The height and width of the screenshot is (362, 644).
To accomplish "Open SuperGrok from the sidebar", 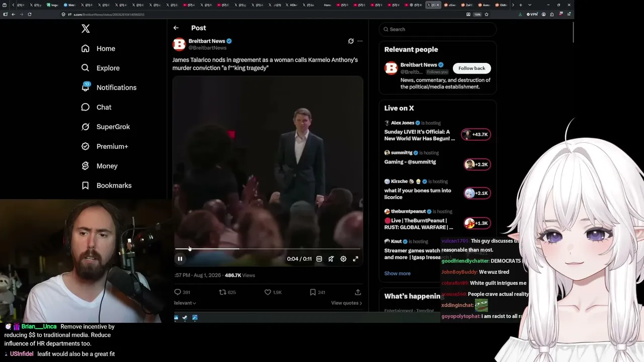I will click(106, 127).
